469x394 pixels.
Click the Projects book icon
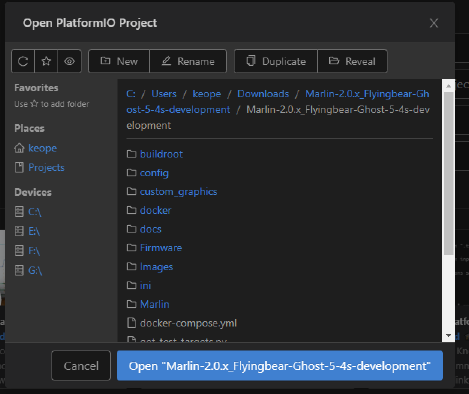pos(19,167)
